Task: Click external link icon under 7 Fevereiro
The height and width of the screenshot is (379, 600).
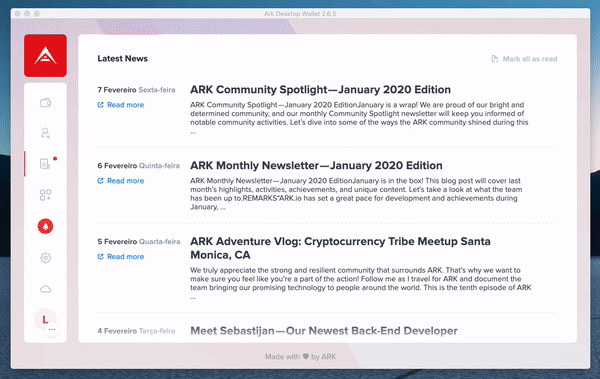Action: [x=100, y=105]
